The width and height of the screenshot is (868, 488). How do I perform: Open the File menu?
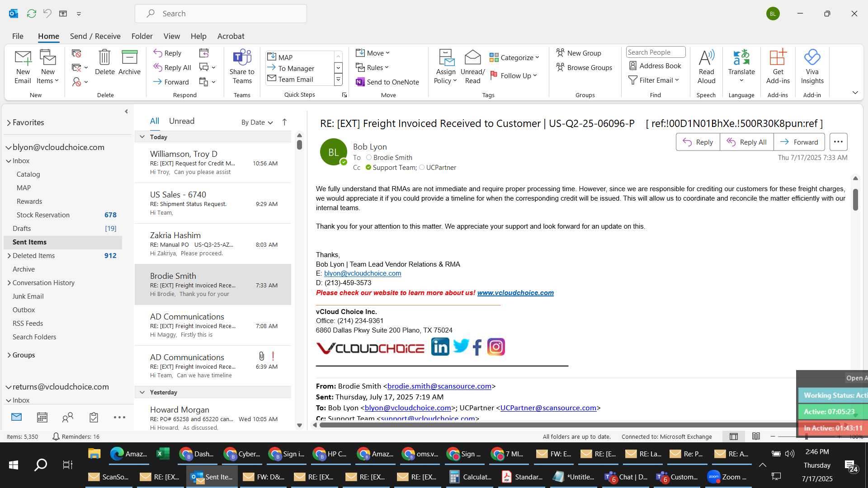pos(18,36)
